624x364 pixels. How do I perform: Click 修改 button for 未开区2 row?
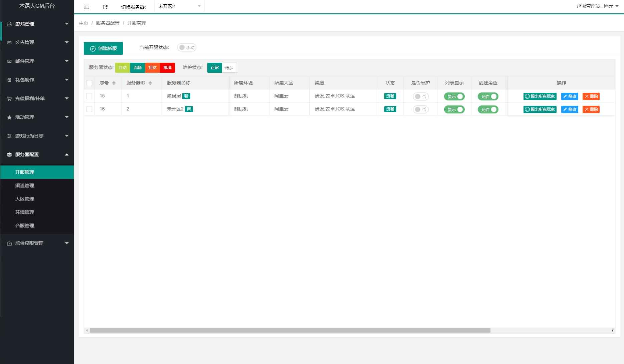point(570,109)
